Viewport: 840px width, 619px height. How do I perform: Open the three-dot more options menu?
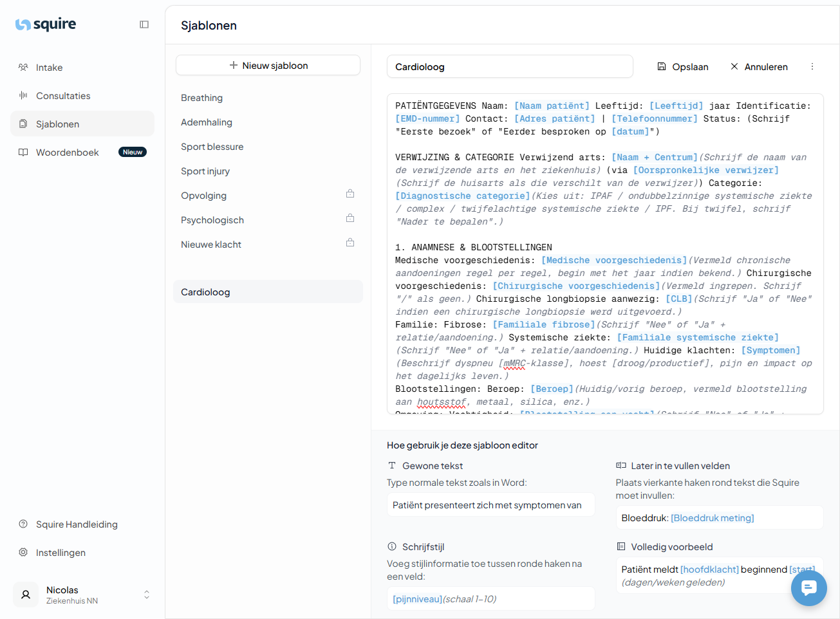pyautogui.click(x=812, y=67)
